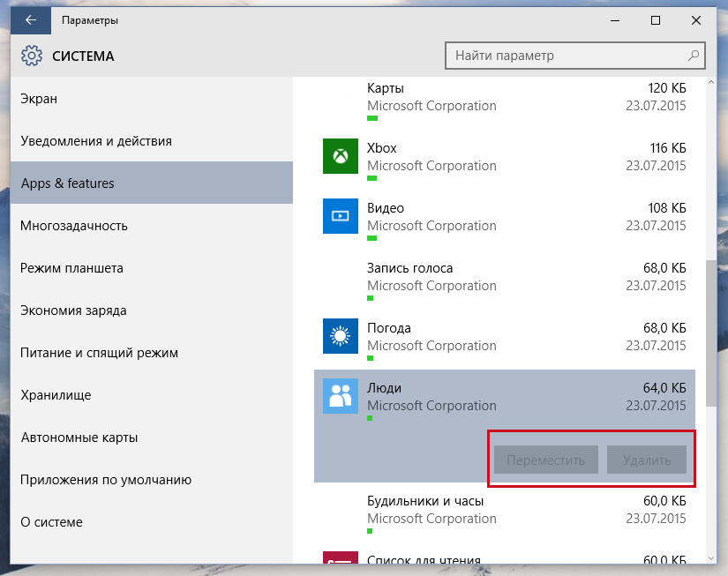The image size is (728, 576).
Task: Go to Хранилище settings
Action: (152, 395)
